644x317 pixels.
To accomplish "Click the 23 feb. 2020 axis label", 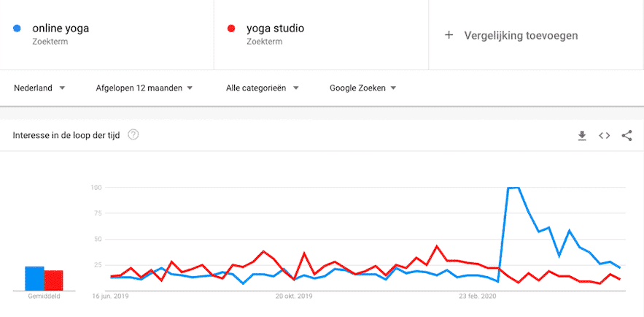I will tap(477, 297).
